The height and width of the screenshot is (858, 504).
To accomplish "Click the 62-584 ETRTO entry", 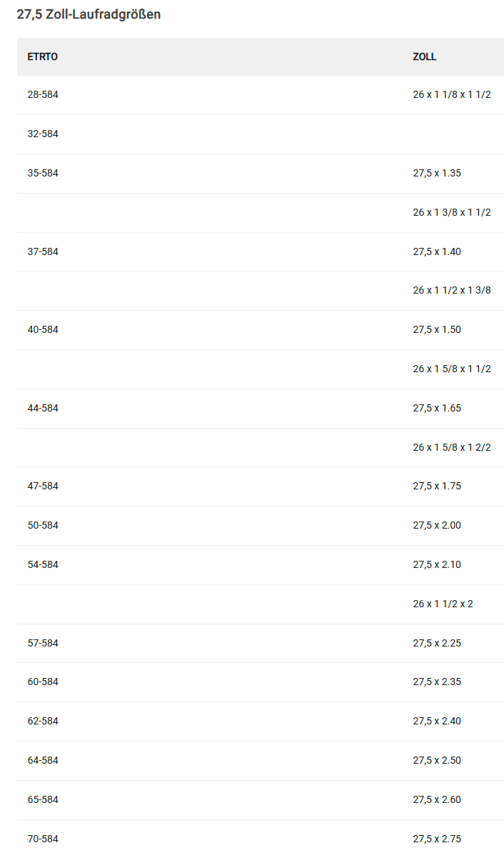I will (43, 721).
